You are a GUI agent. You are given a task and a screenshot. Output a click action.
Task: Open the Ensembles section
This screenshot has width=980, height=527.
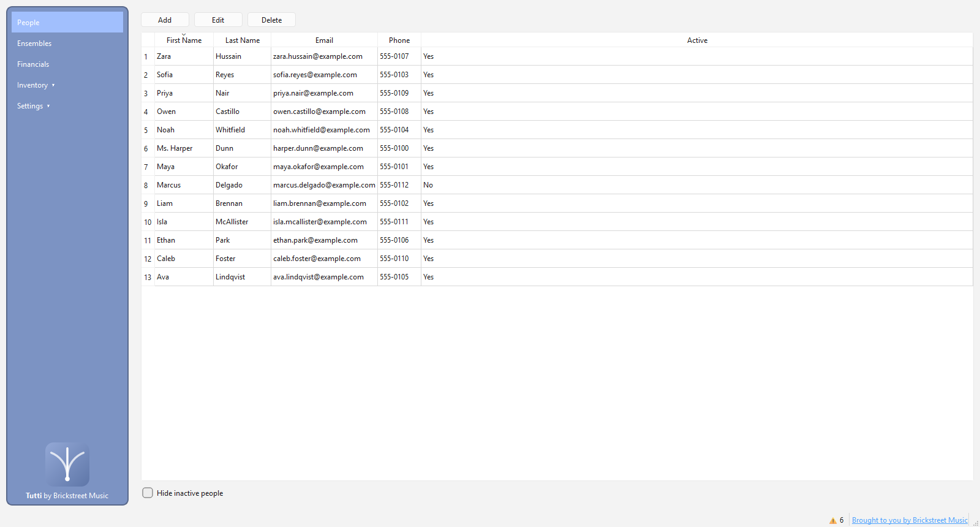point(67,44)
